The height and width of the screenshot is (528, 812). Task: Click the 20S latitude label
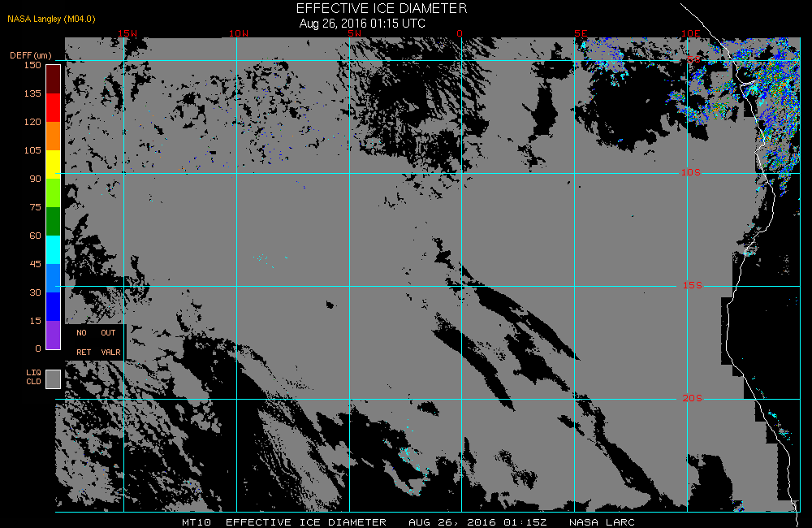693,398
